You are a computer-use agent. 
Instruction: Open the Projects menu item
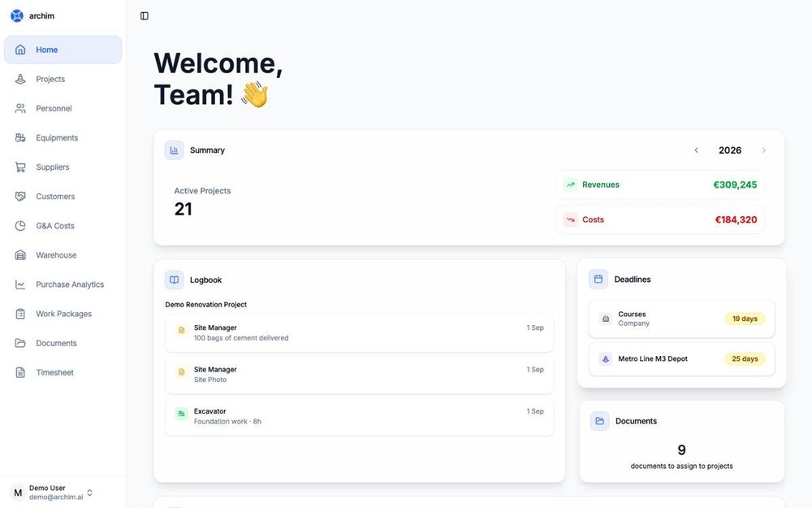pyautogui.click(x=63, y=80)
